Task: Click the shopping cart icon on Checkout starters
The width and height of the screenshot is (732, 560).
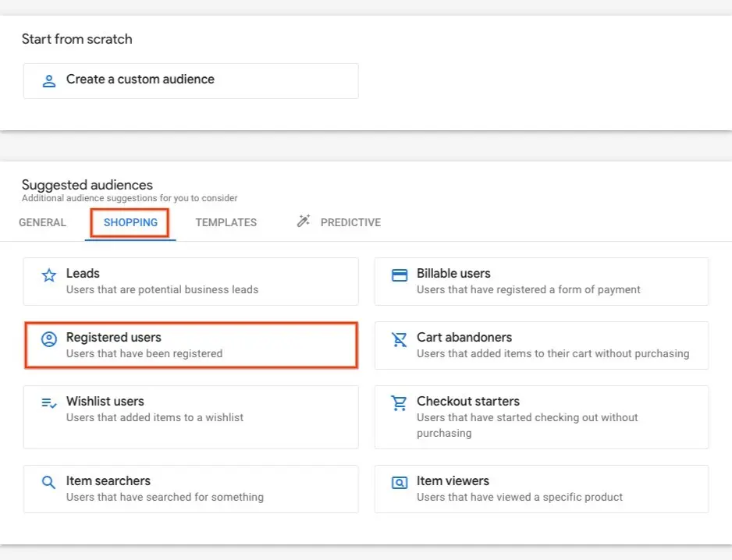Action: tap(400, 402)
